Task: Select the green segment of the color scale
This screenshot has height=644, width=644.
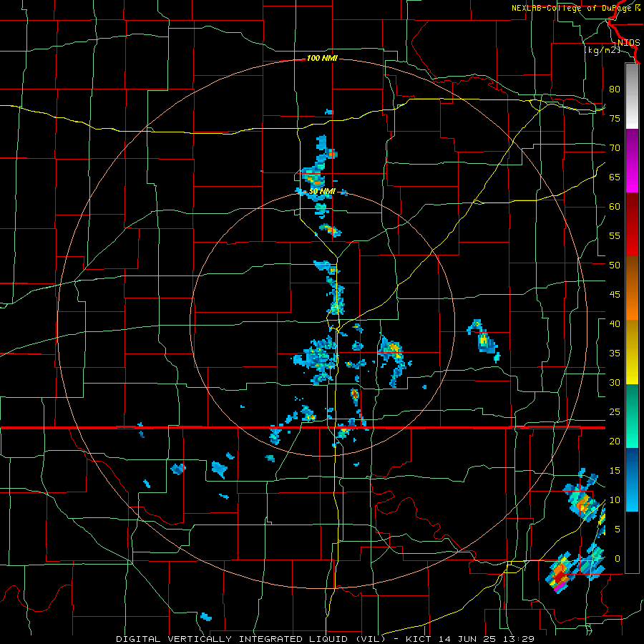Action: tap(632, 416)
